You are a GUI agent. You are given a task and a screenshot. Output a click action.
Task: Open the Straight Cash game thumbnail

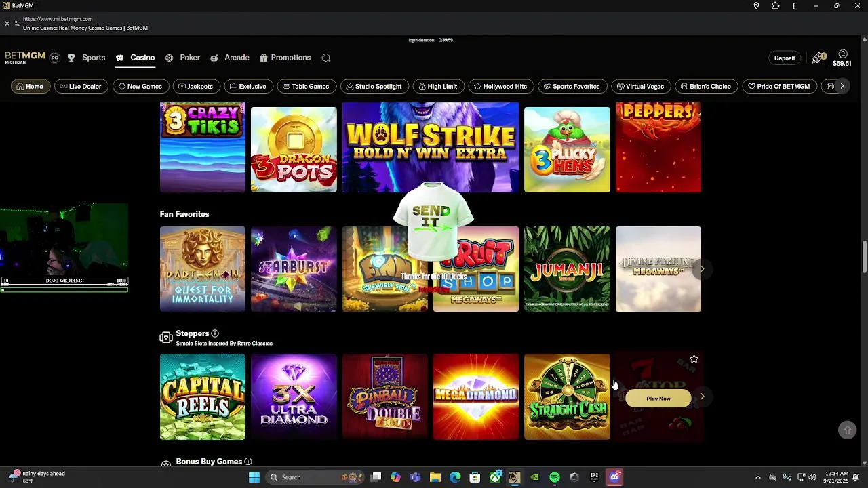pyautogui.click(x=567, y=396)
